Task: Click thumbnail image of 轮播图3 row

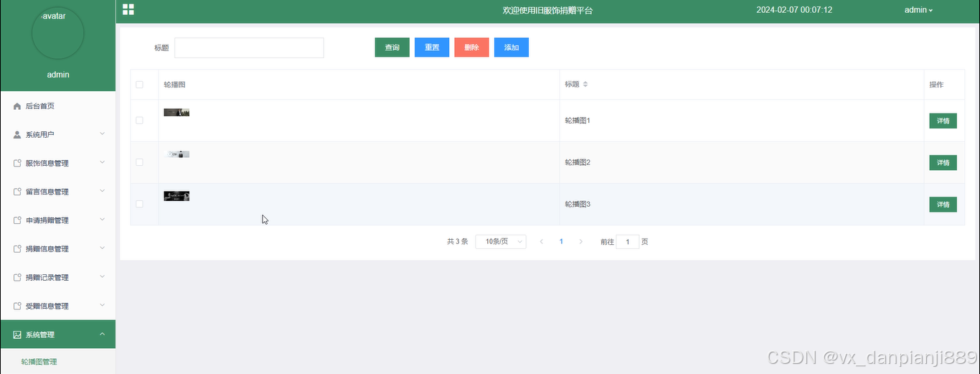Action: pyautogui.click(x=176, y=196)
